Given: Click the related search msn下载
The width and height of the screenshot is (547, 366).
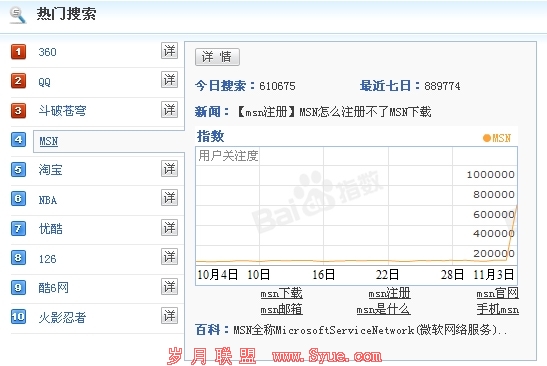Looking at the screenshot, I should pos(282,293).
